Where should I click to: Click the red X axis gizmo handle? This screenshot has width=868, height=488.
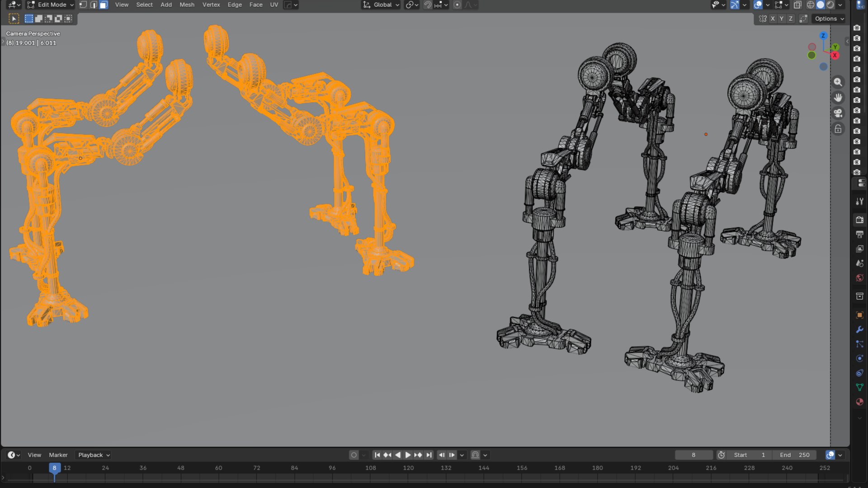pos(835,55)
